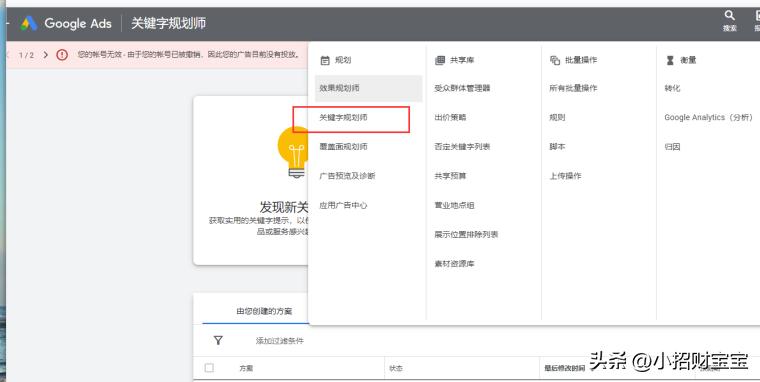Click the 关键字规划师 page title
The width and height of the screenshot is (760, 382).
(169, 23)
